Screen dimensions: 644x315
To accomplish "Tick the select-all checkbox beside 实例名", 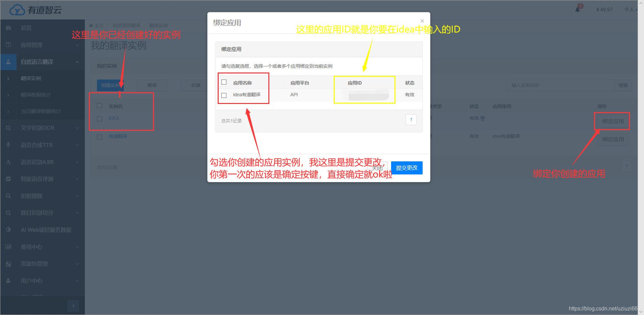I will (x=99, y=106).
